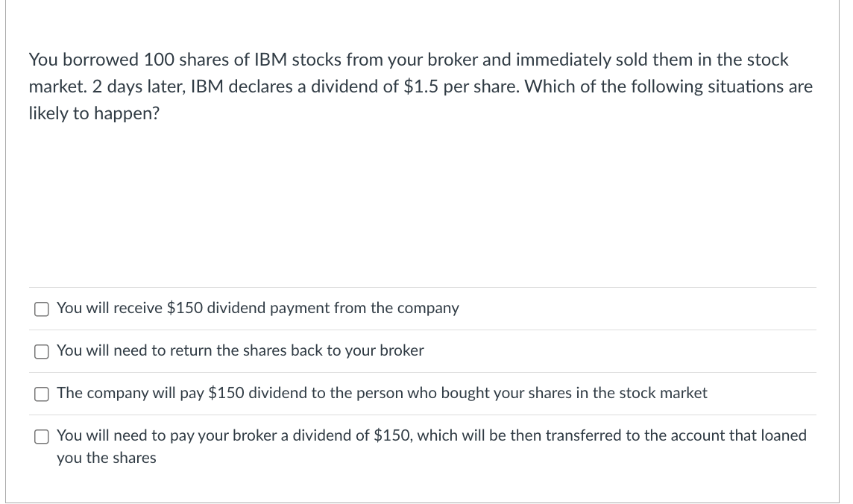The width and height of the screenshot is (853, 504).
Task: Click trailing line 'you the shares'
Action: tap(107, 458)
